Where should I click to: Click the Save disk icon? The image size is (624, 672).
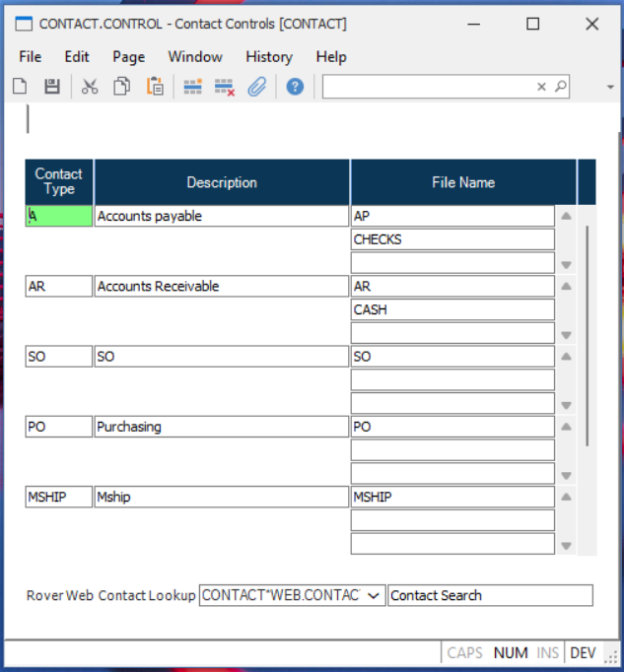(52, 87)
